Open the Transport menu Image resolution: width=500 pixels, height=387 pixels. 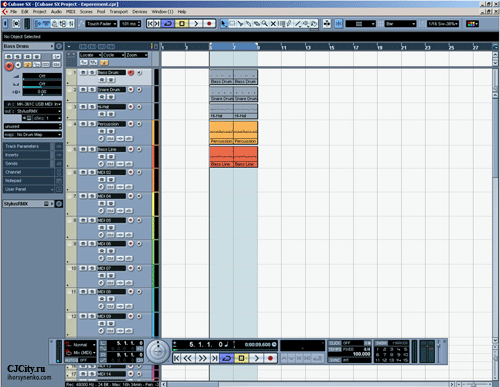(x=119, y=11)
